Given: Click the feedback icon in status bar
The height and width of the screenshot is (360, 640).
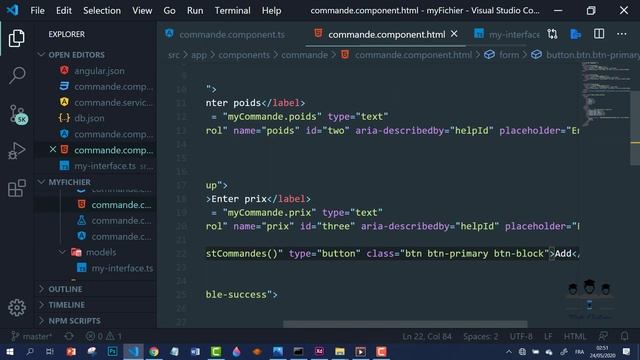Looking at the screenshot, I should point(603,336).
